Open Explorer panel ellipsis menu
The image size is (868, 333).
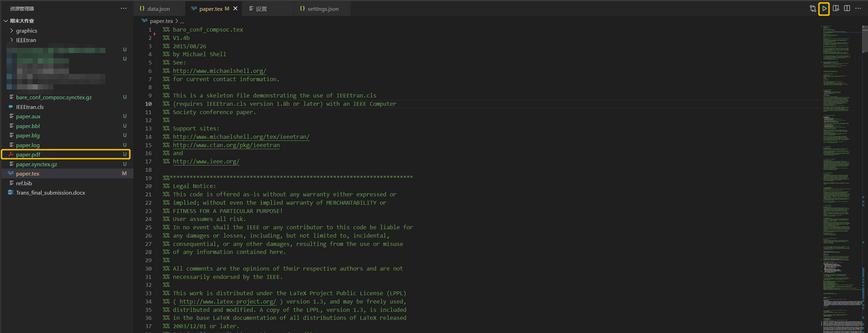[123, 9]
